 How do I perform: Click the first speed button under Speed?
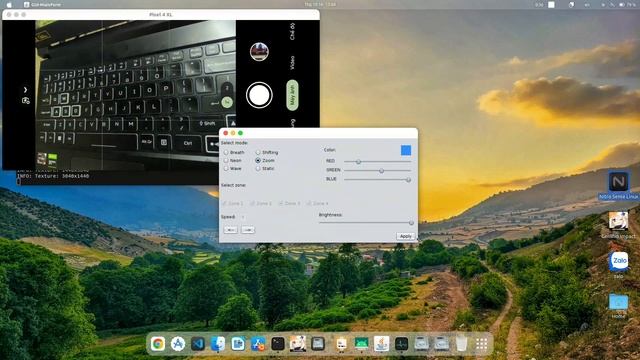pyautogui.click(x=231, y=230)
